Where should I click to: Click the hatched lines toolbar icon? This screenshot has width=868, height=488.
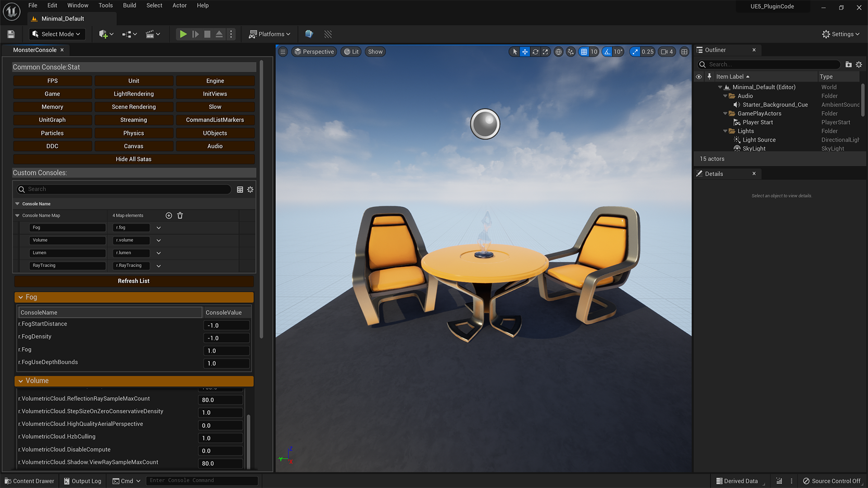[x=328, y=34]
